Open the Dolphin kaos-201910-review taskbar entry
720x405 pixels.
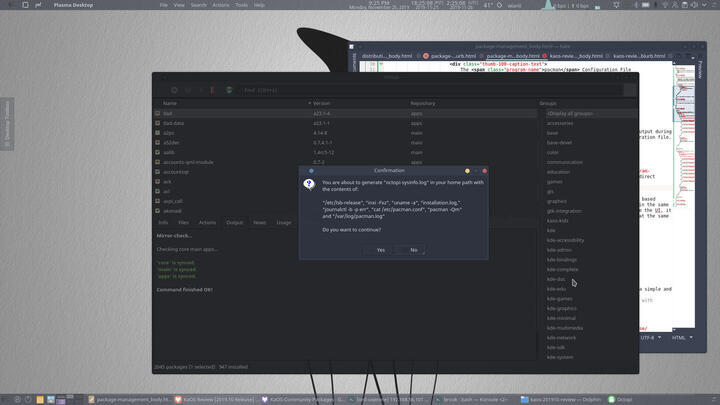point(559,399)
